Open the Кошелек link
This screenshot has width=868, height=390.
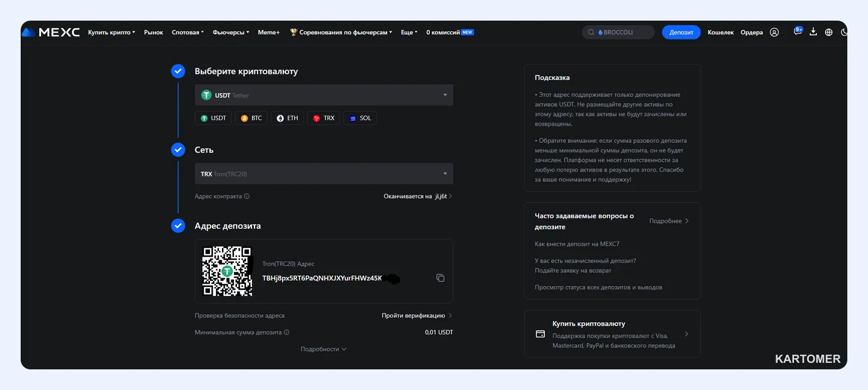pos(721,33)
